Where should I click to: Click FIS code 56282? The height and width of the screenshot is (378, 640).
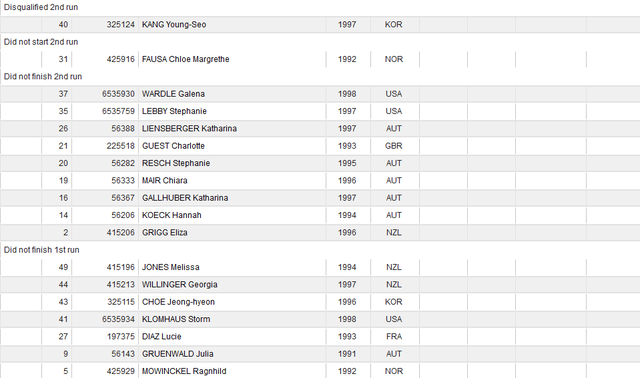tap(123, 163)
